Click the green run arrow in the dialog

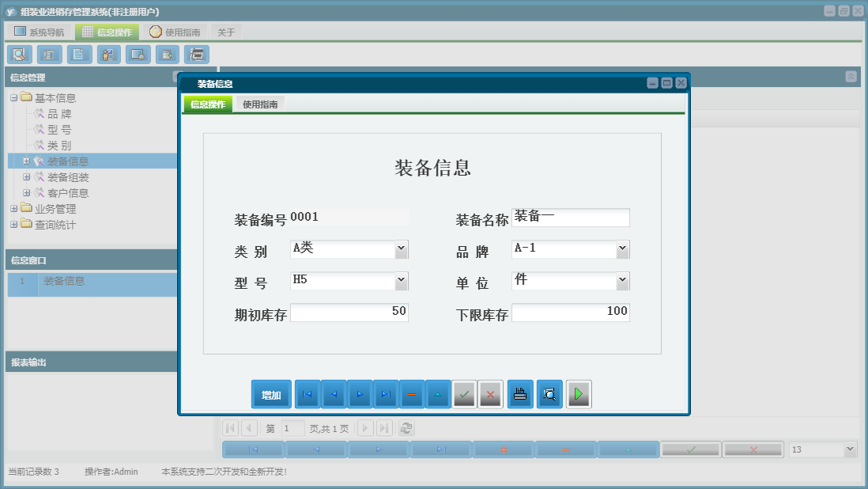[578, 393]
